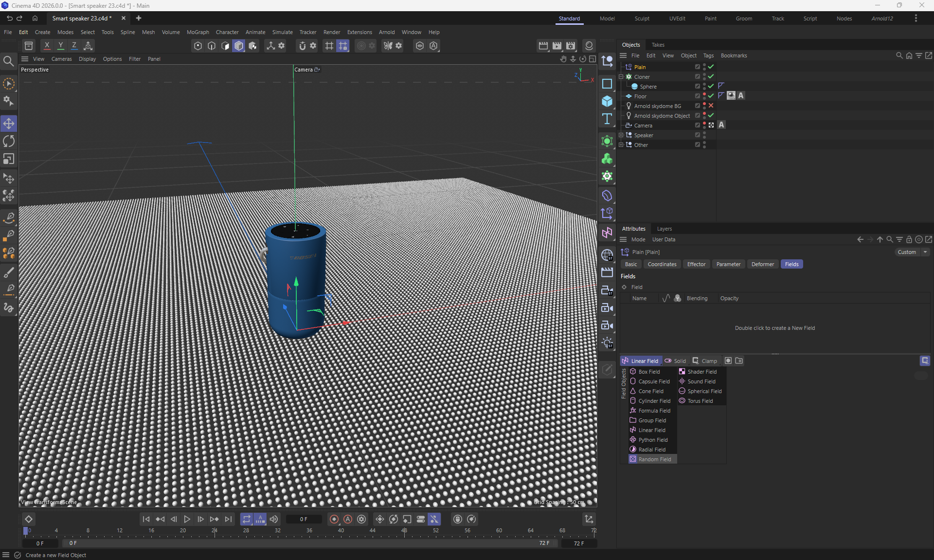Screen dimensions: 934x560
Task: Select the Move tool in left toolbar
Action: click(9, 124)
